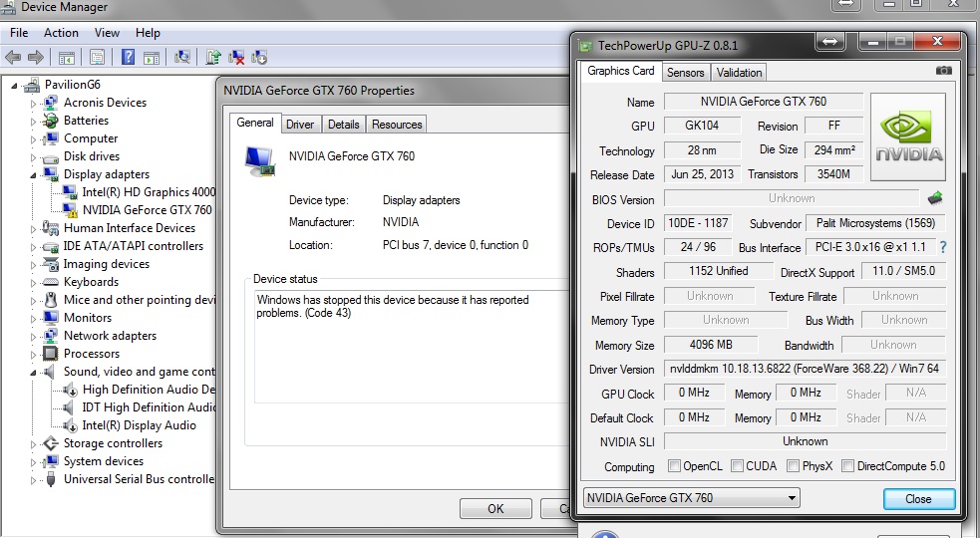Switch to the Validation tab in GPU-Z
Viewport: 980px width, 538px height.
coord(739,73)
